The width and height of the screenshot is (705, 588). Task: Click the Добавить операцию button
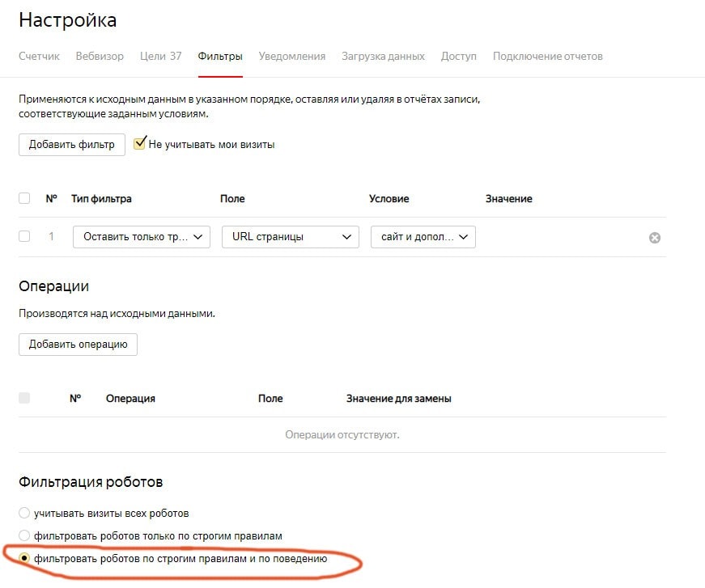pos(79,344)
